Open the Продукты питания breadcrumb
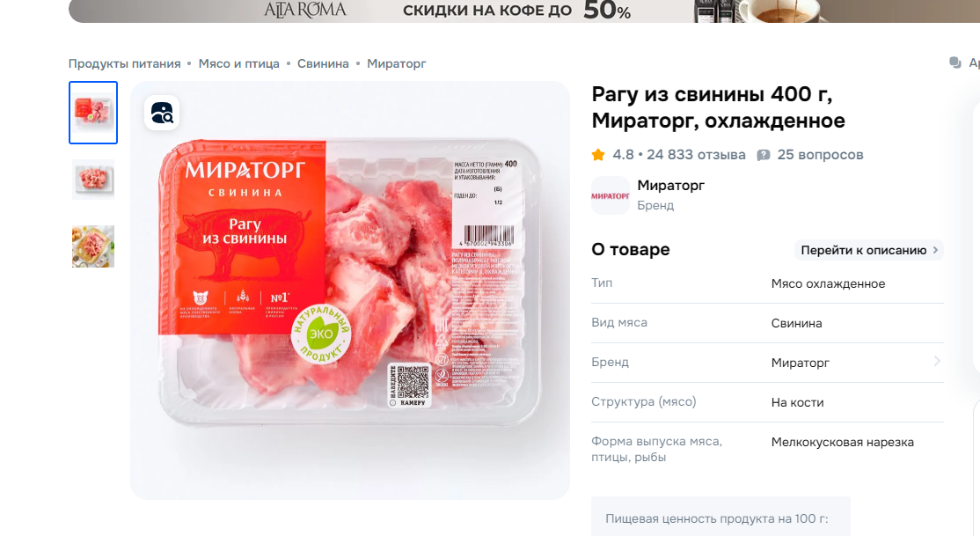Viewport: 980px width, 536px height. point(124,63)
